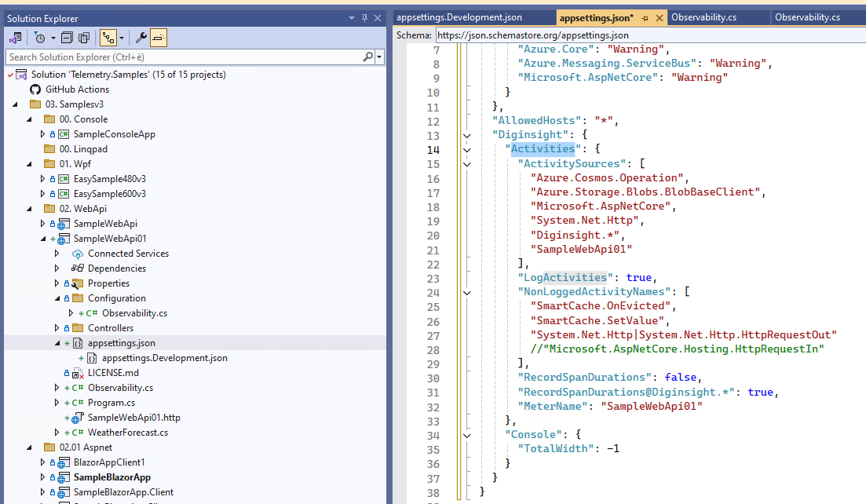The width and height of the screenshot is (866, 504).
Task: Collapse the "Diginsight" JSON block on line 13
Action: pyautogui.click(x=467, y=135)
